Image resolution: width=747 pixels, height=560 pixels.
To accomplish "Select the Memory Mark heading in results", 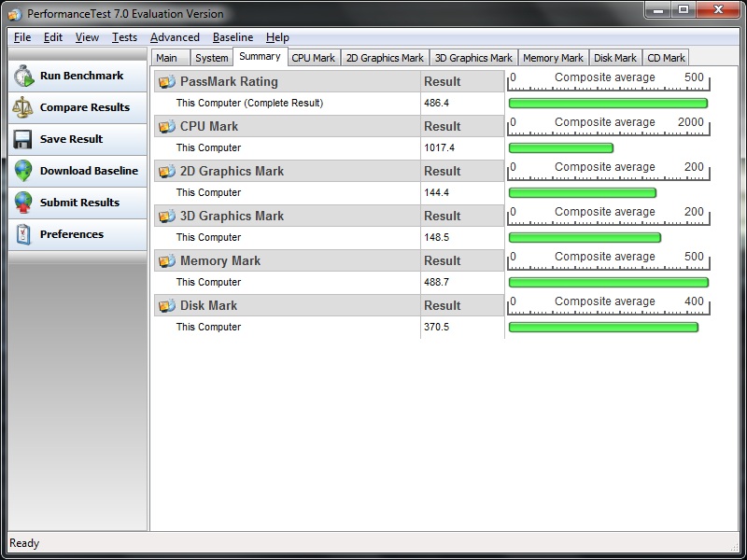I will pos(220,261).
